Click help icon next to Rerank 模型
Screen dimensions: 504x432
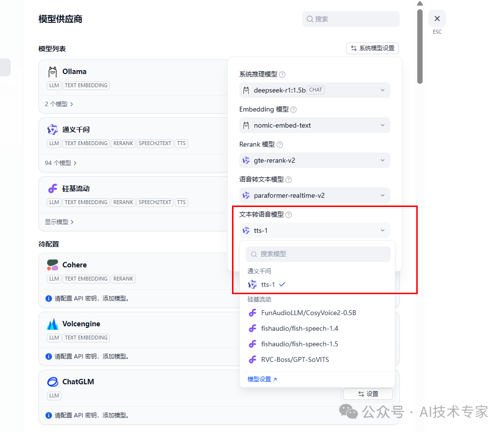(x=280, y=145)
